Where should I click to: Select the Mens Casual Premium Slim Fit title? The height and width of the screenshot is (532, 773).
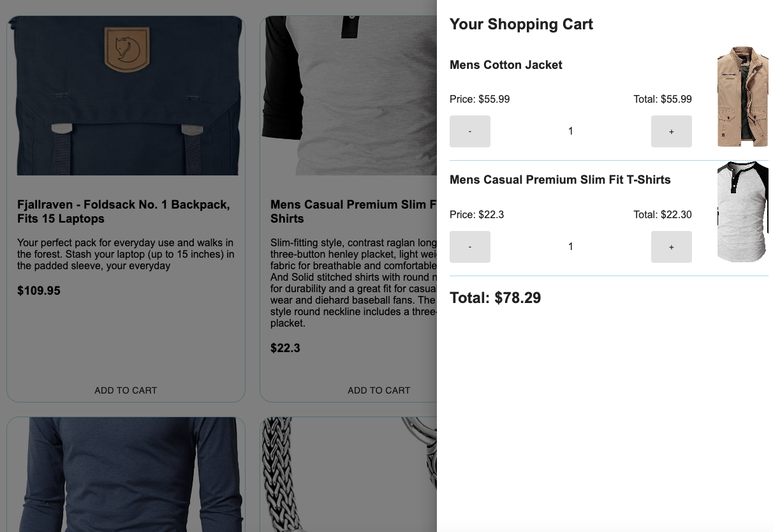pyautogui.click(x=354, y=211)
